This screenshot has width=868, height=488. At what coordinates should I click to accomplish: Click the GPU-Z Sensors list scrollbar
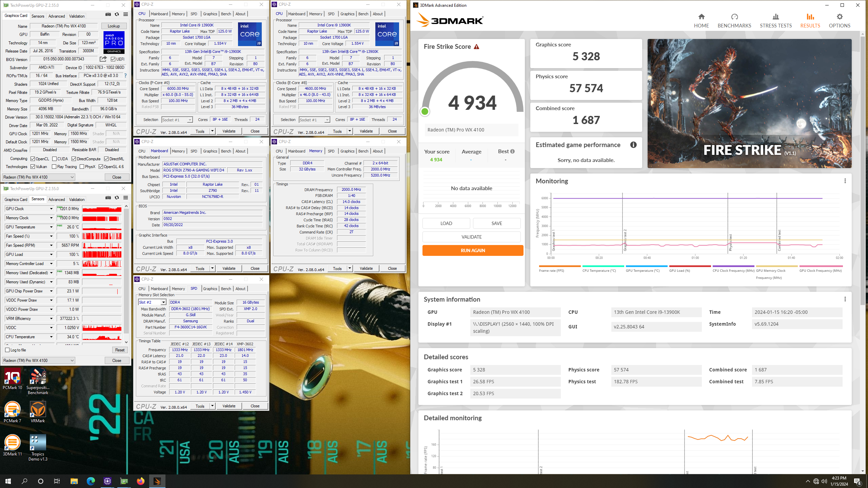[126, 271]
